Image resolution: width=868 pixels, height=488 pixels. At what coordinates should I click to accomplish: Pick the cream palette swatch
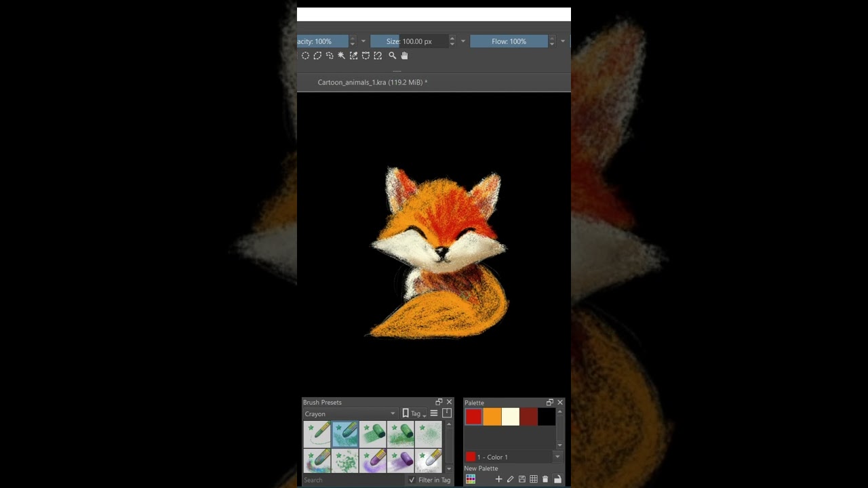point(510,417)
